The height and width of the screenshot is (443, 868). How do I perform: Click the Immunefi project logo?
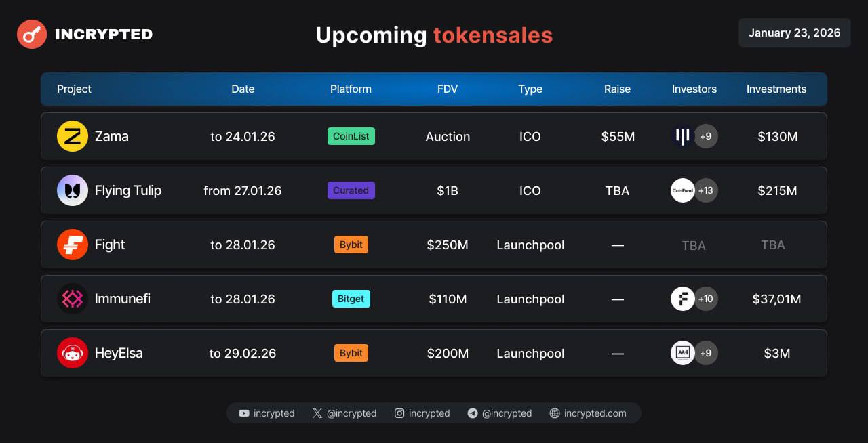tap(73, 299)
